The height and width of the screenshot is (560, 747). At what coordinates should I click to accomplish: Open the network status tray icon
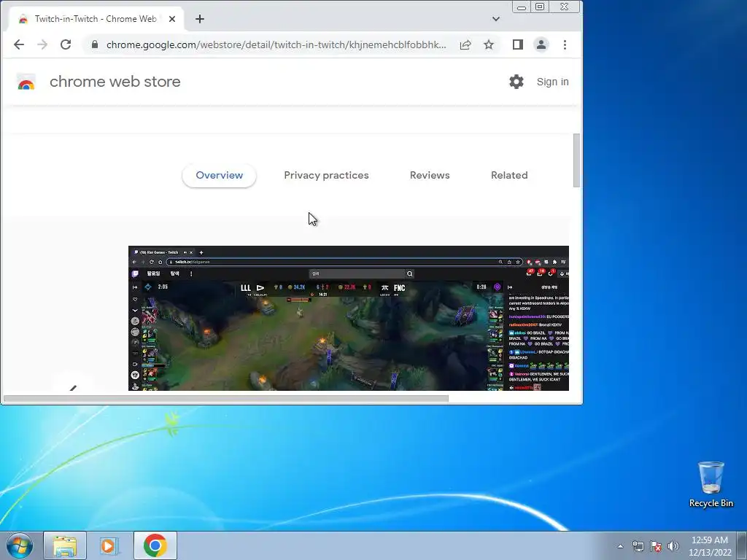[x=638, y=546]
